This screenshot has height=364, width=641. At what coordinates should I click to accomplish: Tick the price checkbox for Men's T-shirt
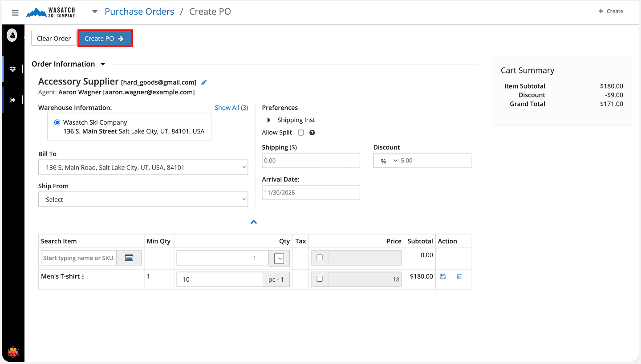[319, 279]
